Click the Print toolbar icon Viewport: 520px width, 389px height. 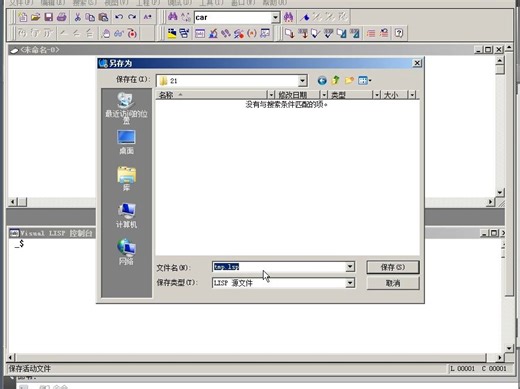(62, 17)
